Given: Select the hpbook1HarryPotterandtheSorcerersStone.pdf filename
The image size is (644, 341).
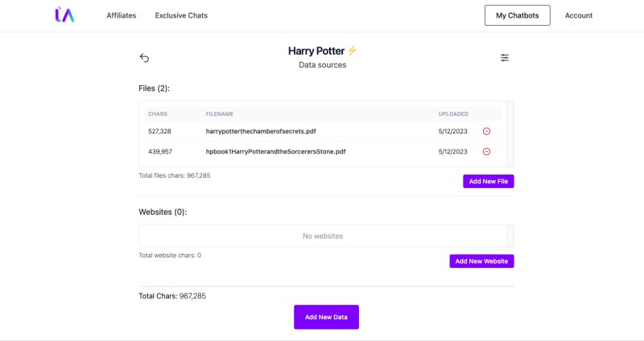Looking at the screenshot, I should (x=275, y=151).
